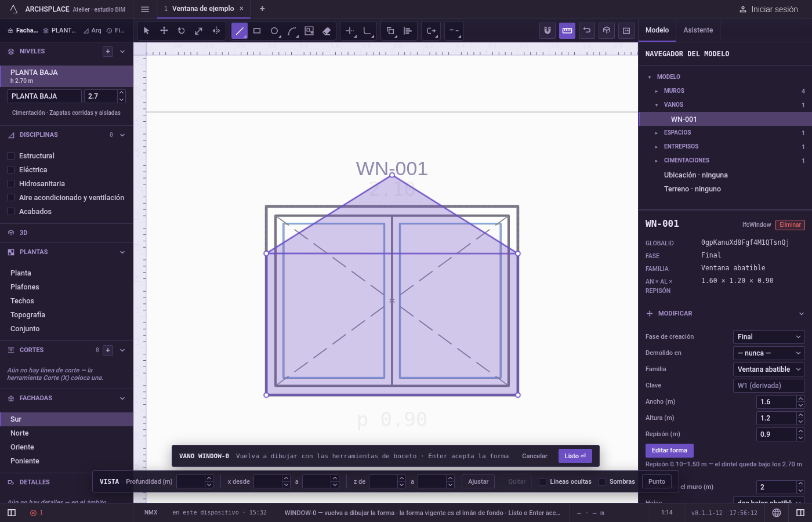Select the pointer selection tool

click(x=146, y=31)
